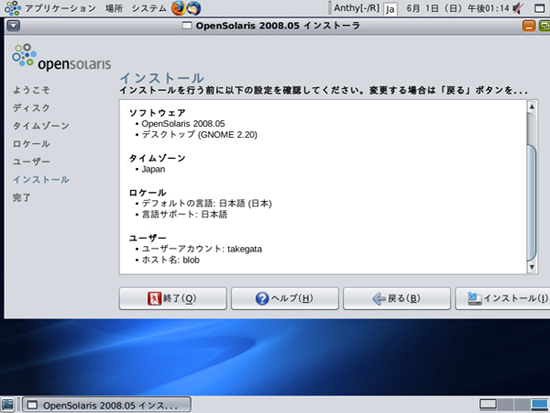Click the 'デスクトップ (GNOME 2.20)' line

(199, 135)
